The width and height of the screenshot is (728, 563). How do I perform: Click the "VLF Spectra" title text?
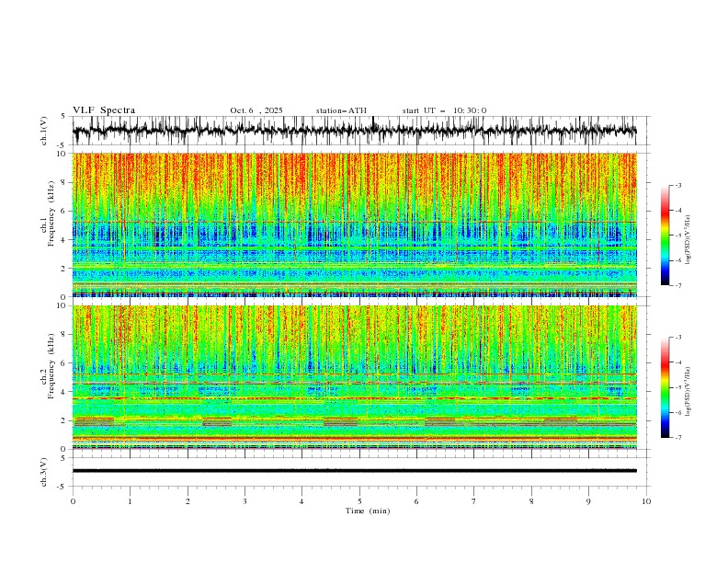(x=104, y=110)
